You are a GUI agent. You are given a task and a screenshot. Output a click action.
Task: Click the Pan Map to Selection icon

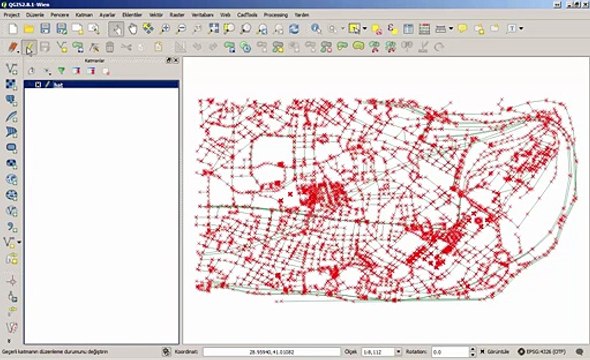click(x=149, y=29)
